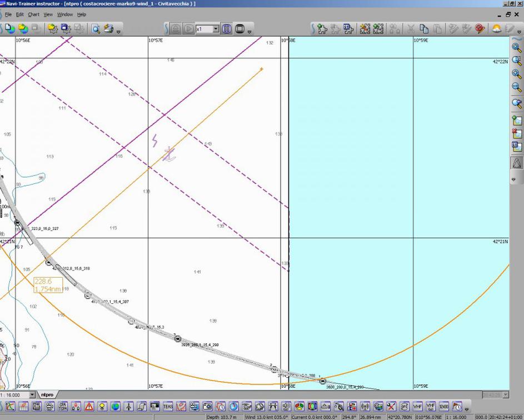This screenshot has height=420, width=524.
Task: Toggle the Stop simulation button
Action: click(240, 28)
